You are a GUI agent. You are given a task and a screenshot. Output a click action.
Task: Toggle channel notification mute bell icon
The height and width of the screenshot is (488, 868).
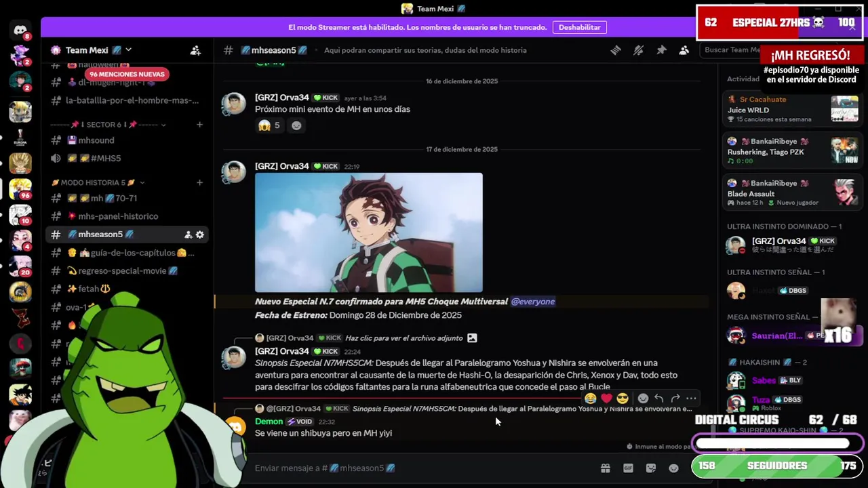(x=638, y=50)
